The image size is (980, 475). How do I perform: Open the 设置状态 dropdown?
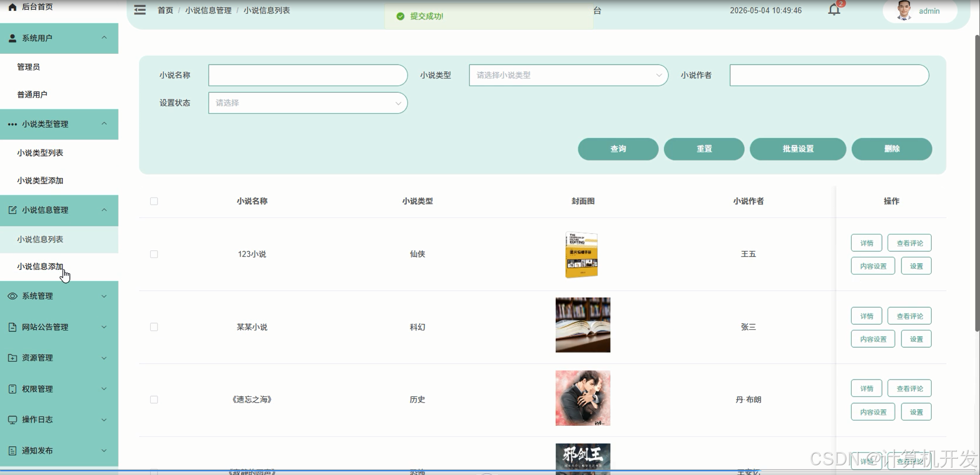(308, 103)
